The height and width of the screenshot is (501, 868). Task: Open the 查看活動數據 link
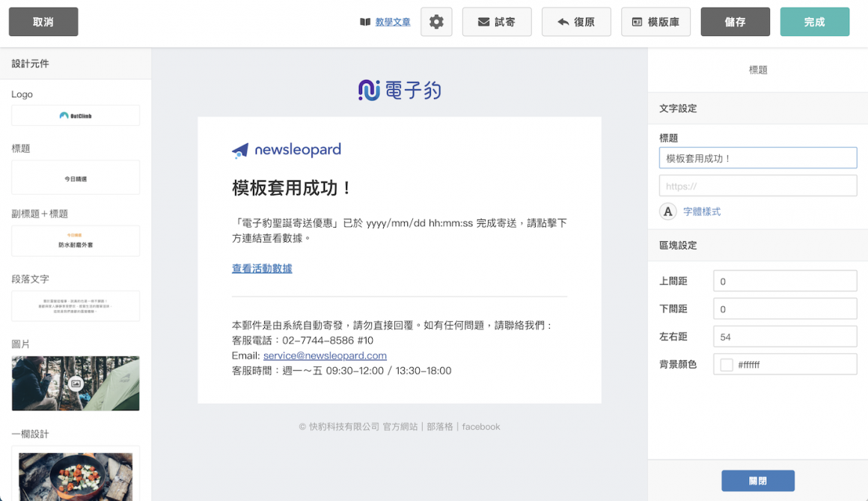coord(262,268)
